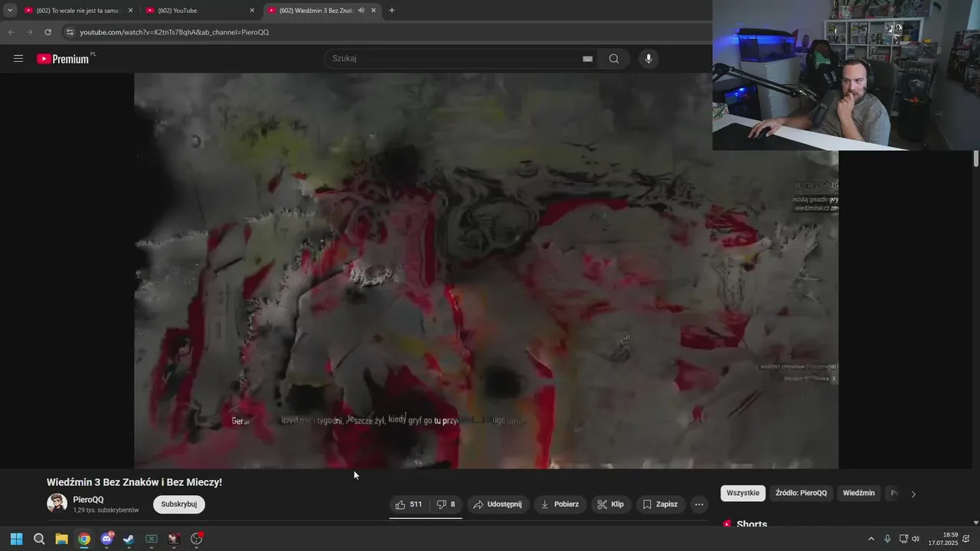Start voice search with microphone icon
This screenshot has width=980, height=551.
(648, 59)
